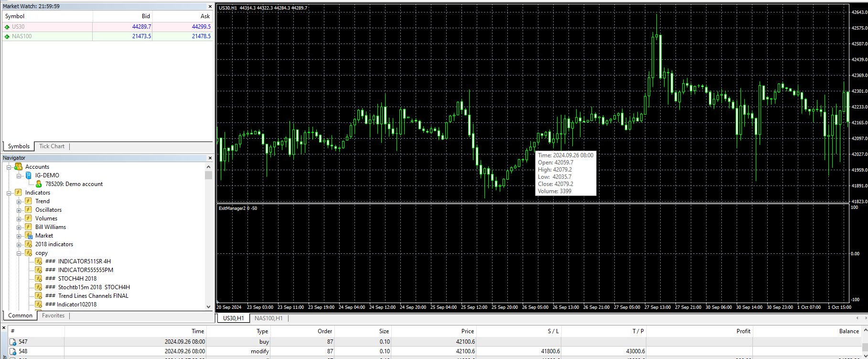Click the Volumes folder icon

(28, 218)
